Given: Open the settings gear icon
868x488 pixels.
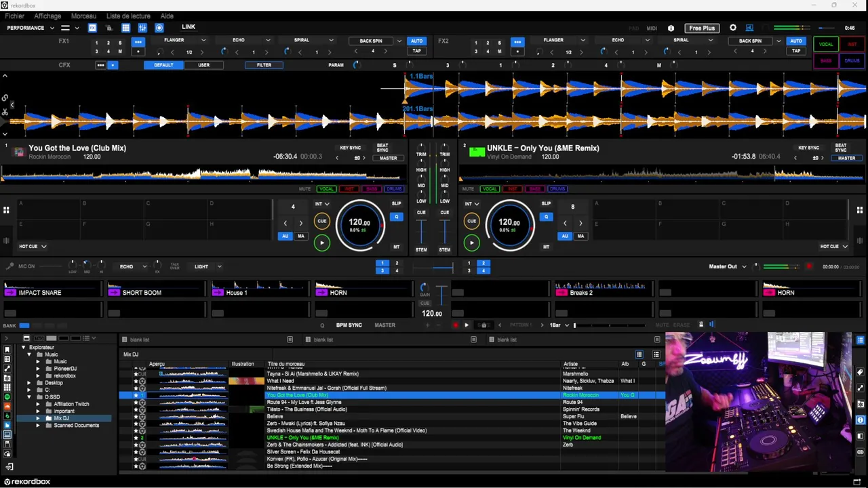Looking at the screenshot, I should pyautogui.click(x=733, y=28).
